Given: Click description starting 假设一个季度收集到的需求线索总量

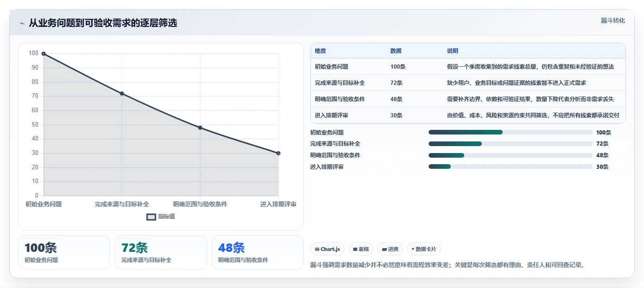Looking at the screenshot, I should [530, 67].
